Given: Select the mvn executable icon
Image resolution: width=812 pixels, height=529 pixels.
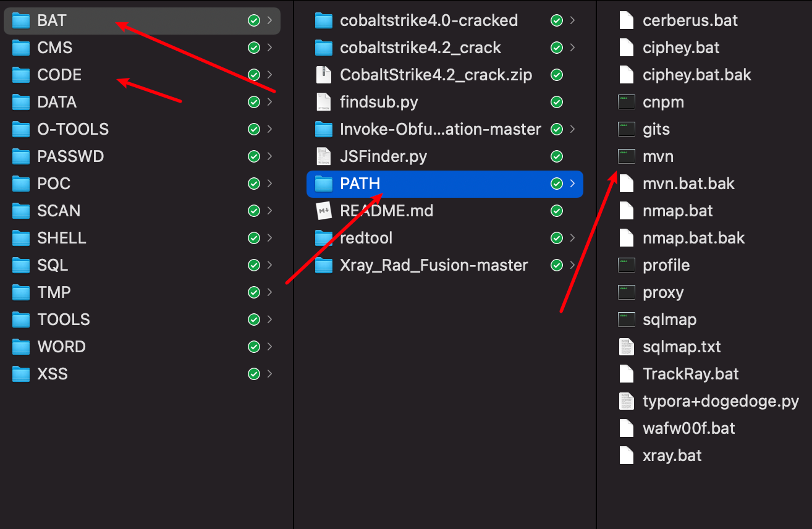Looking at the screenshot, I should tap(627, 157).
